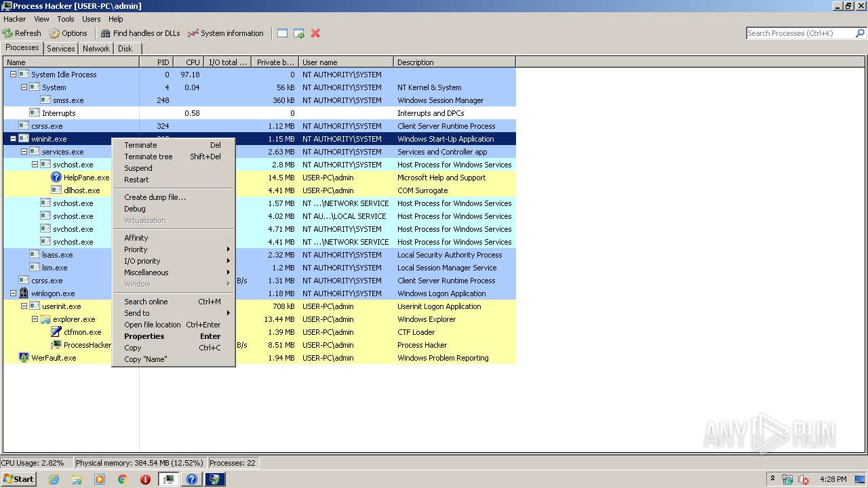Click the Refresh toolbar icon
Viewport: 868px width, 488px height.
(7, 33)
